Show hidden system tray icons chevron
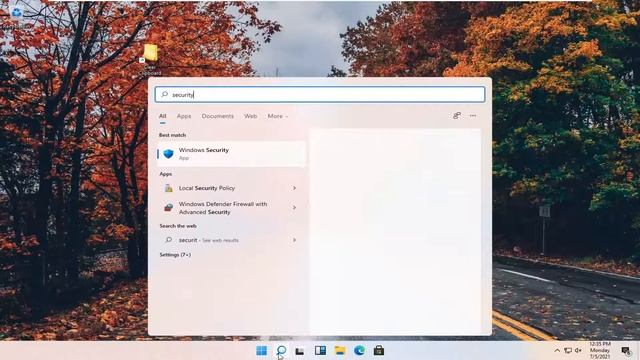640x360 pixels. pyautogui.click(x=557, y=351)
